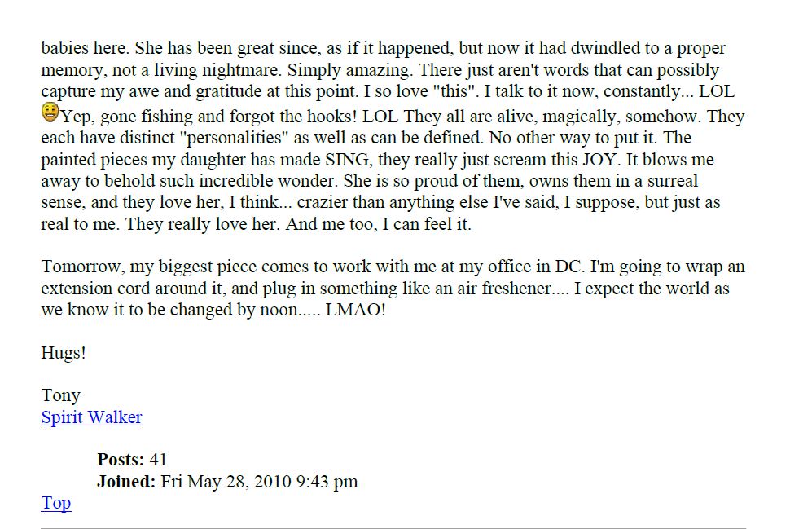This screenshot has width=812, height=529.
Task: Jump to Top via the Top link
Action: [x=56, y=503]
